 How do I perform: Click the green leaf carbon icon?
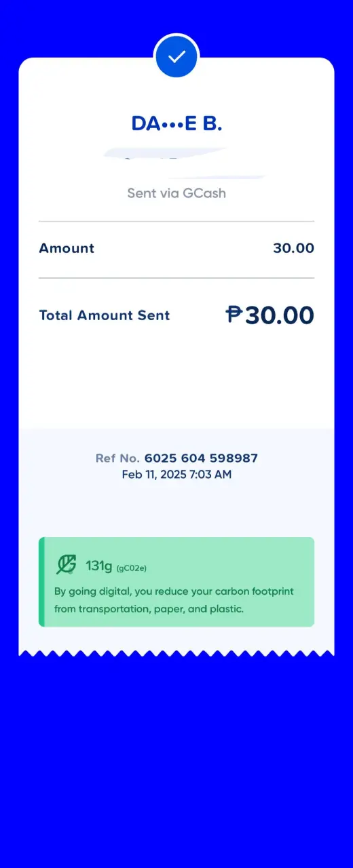pos(66,565)
